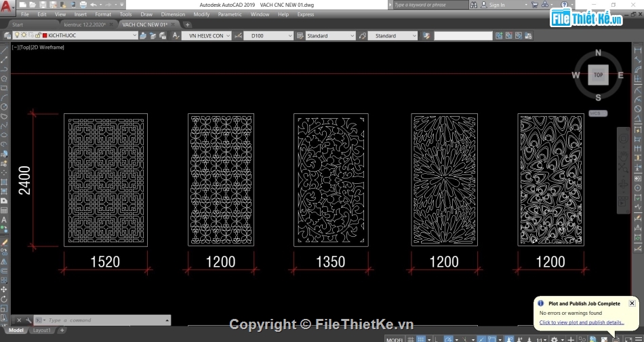
Task: Choose the Offset tool
Action: point(4,271)
